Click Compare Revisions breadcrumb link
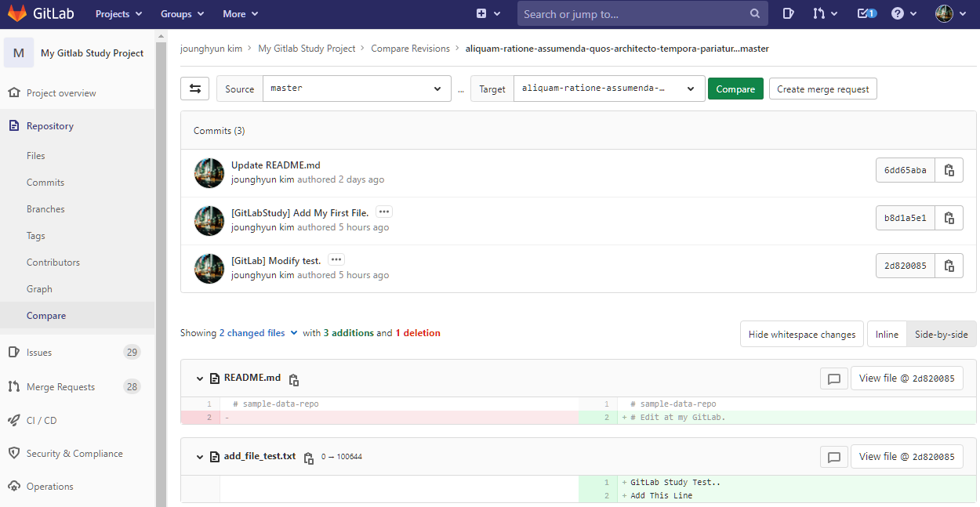This screenshot has width=980, height=507. point(410,48)
